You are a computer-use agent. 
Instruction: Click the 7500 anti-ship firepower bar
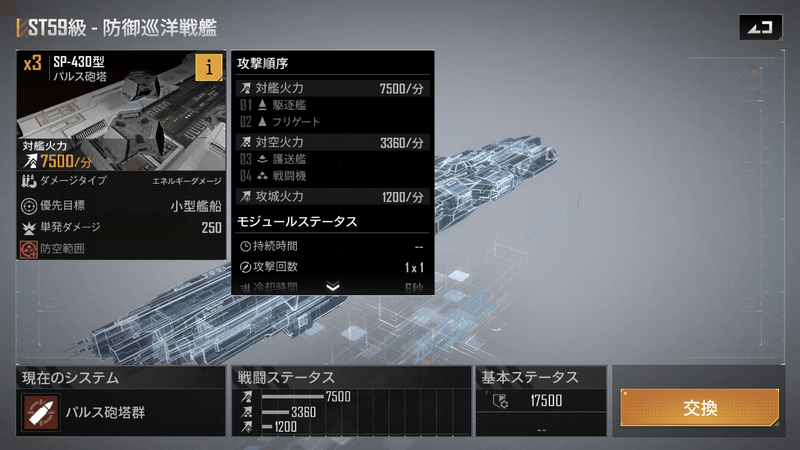pos(292,396)
